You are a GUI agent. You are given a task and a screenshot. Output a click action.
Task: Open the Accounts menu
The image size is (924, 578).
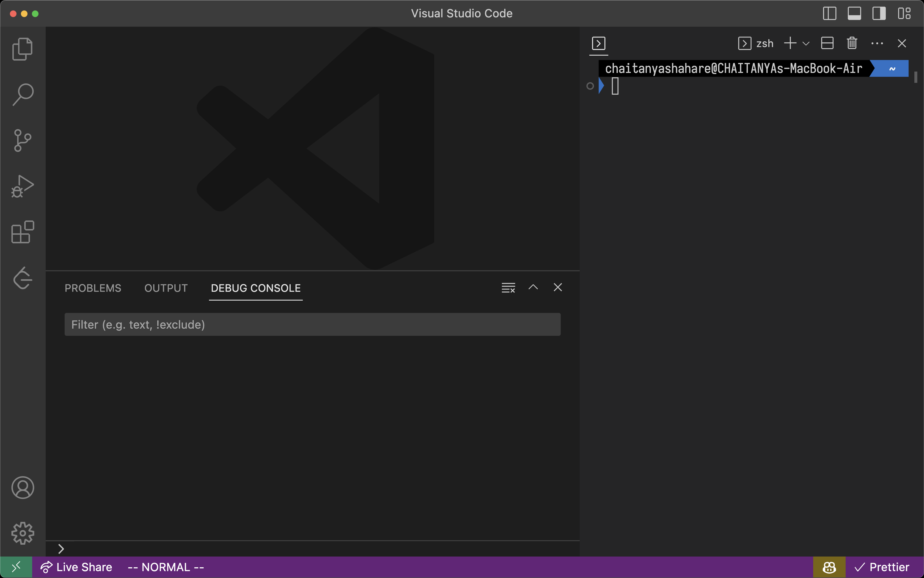[23, 487]
